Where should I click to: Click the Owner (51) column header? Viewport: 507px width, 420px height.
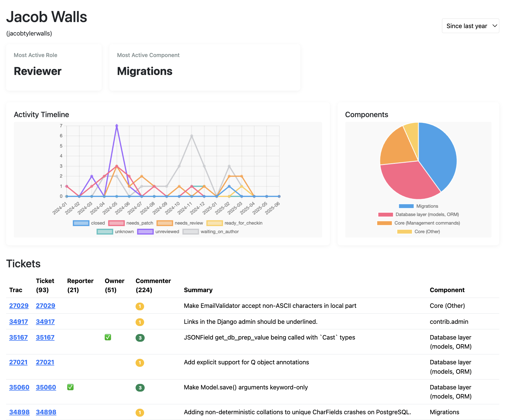tap(115, 285)
